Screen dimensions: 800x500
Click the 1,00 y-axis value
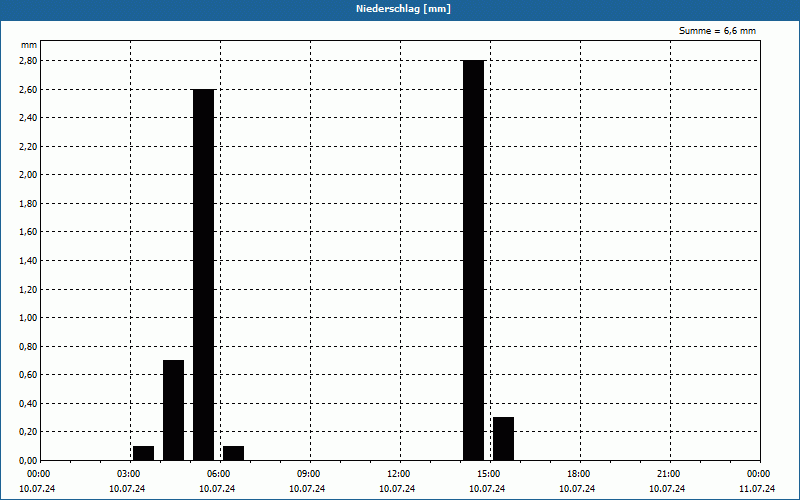(29, 318)
